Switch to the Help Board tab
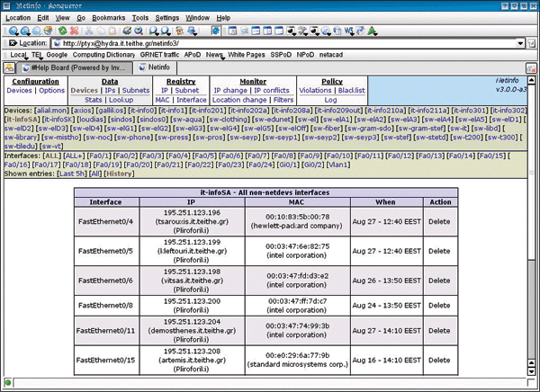The width and height of the screenshot is (540, 392). tap(74, 67)
